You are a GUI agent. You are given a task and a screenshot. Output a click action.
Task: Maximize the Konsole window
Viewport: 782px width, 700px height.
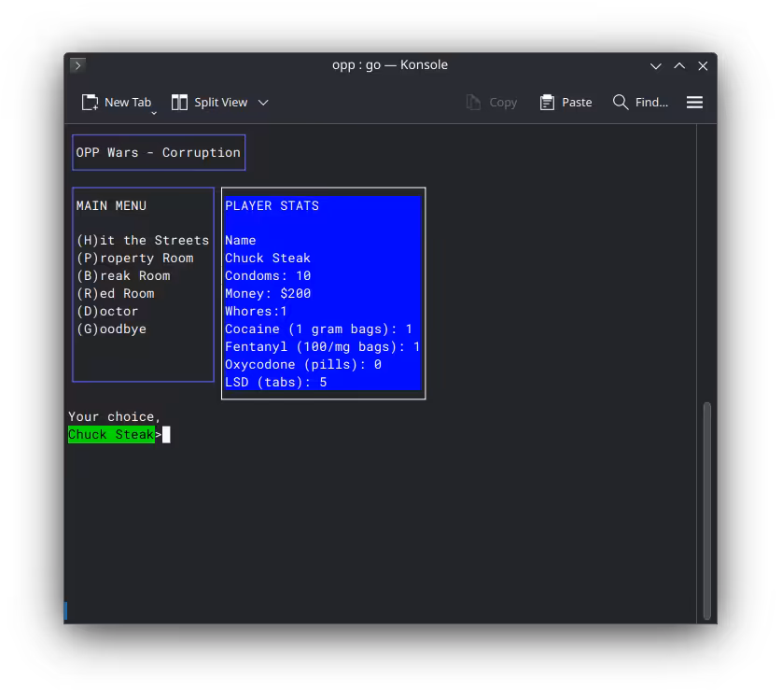point(679,65)
